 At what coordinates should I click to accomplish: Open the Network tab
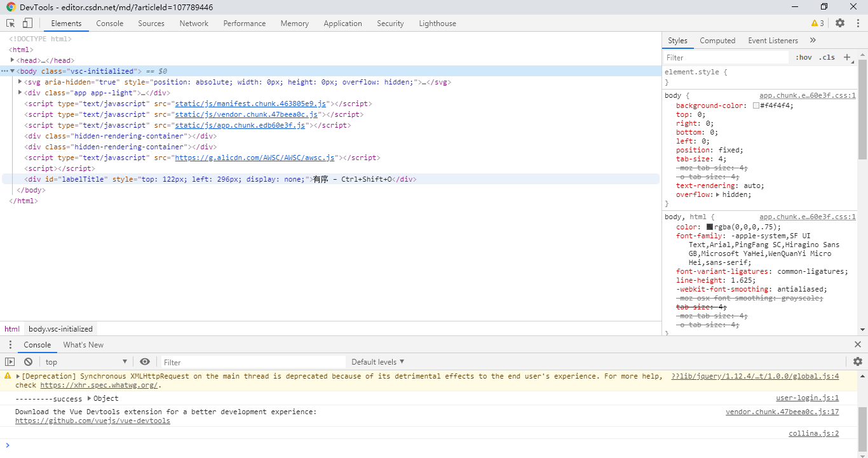(x=194, y=23)
